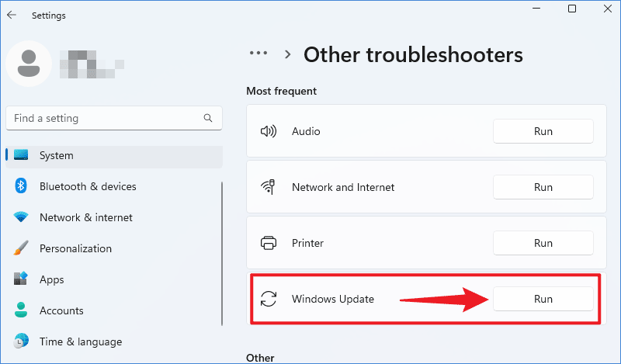
Task: Click the Personalization paintbrush icon
Action: pos(21,248)
